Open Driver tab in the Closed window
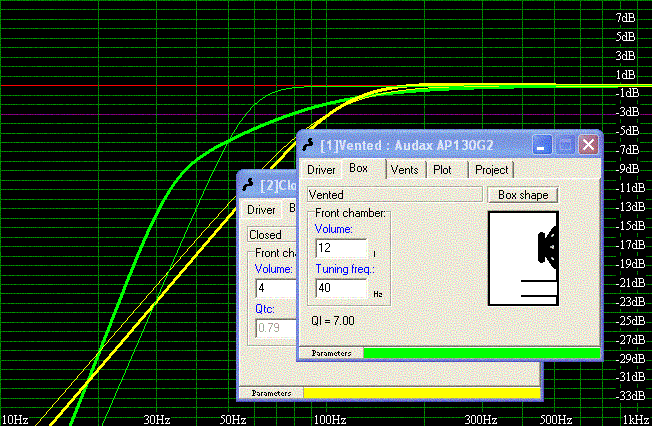 tap(261, 210)
